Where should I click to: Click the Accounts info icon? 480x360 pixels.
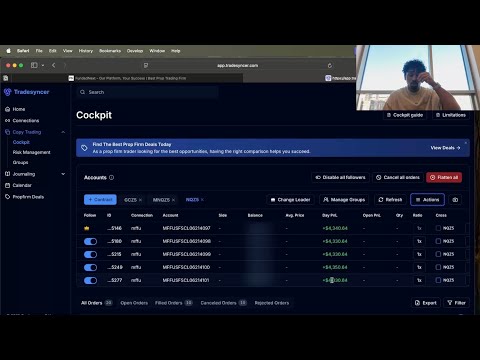(x=111, y=178)
